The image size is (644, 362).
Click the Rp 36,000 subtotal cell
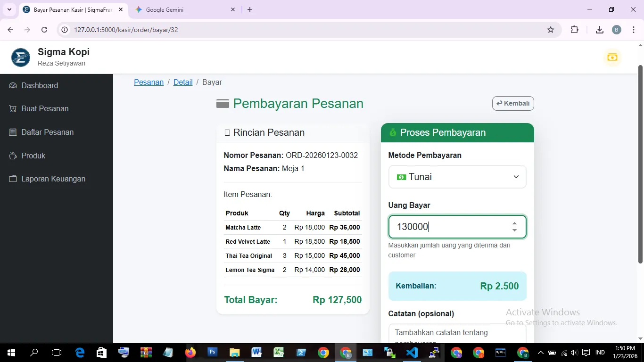point(345,227)
